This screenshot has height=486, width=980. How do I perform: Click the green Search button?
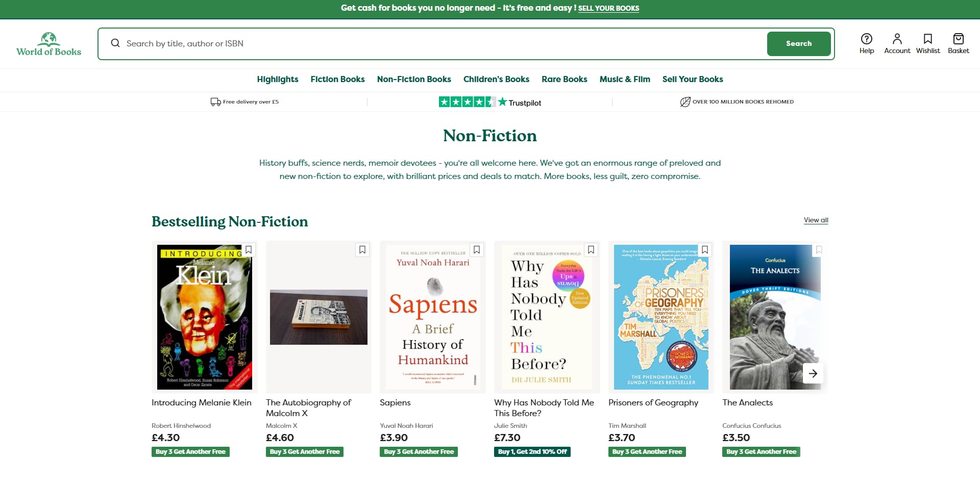click(x=799, y=44)
